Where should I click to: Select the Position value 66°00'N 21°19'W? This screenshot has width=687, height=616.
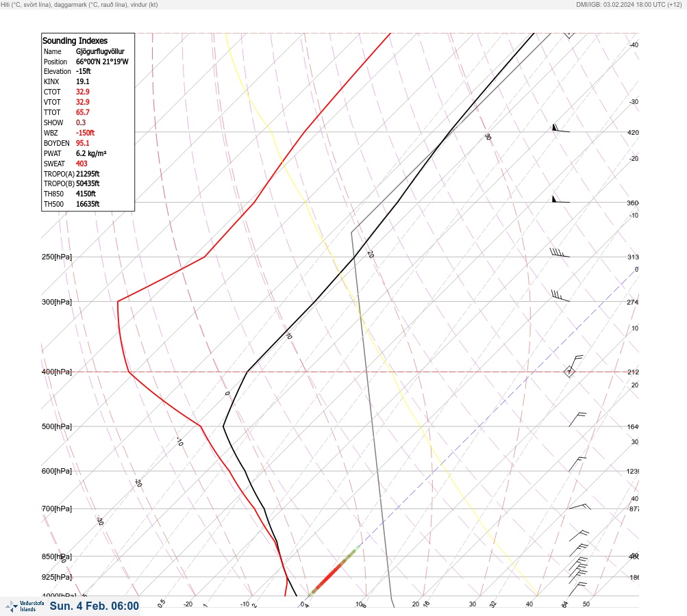[102, 62]
